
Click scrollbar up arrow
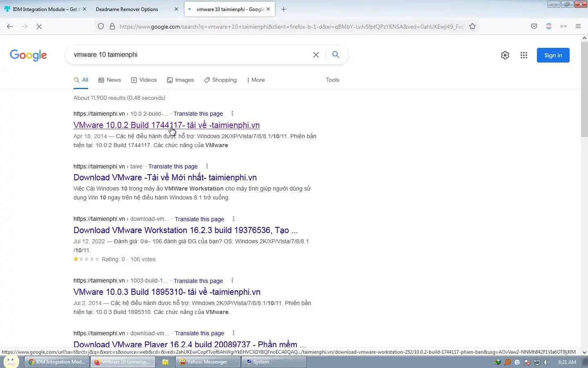(x=584, y=38)
